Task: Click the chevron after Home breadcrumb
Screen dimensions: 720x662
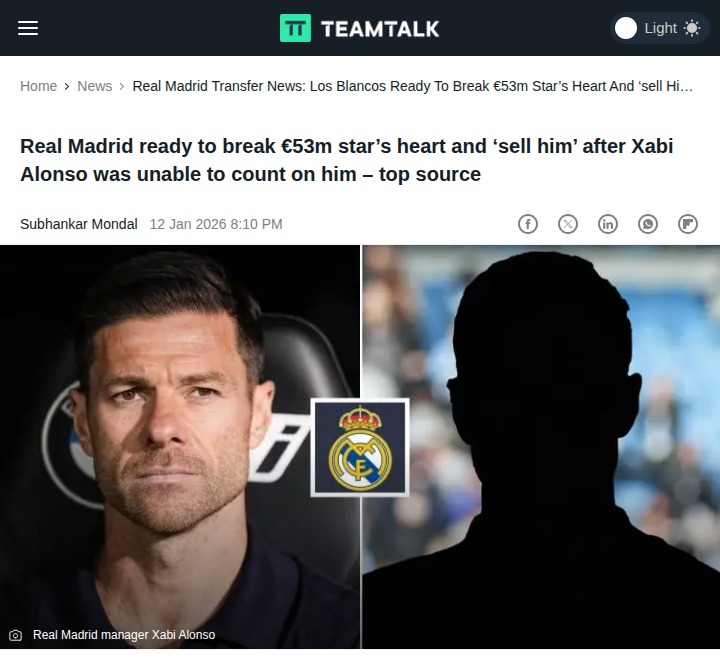Action: coord(67,86)
